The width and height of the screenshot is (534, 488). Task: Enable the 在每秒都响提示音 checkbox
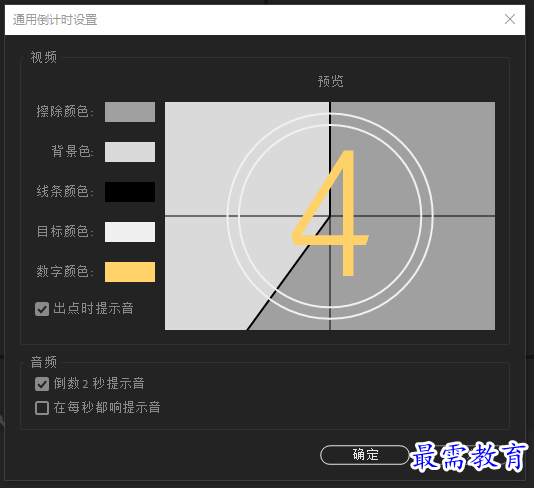pos(42,408)
